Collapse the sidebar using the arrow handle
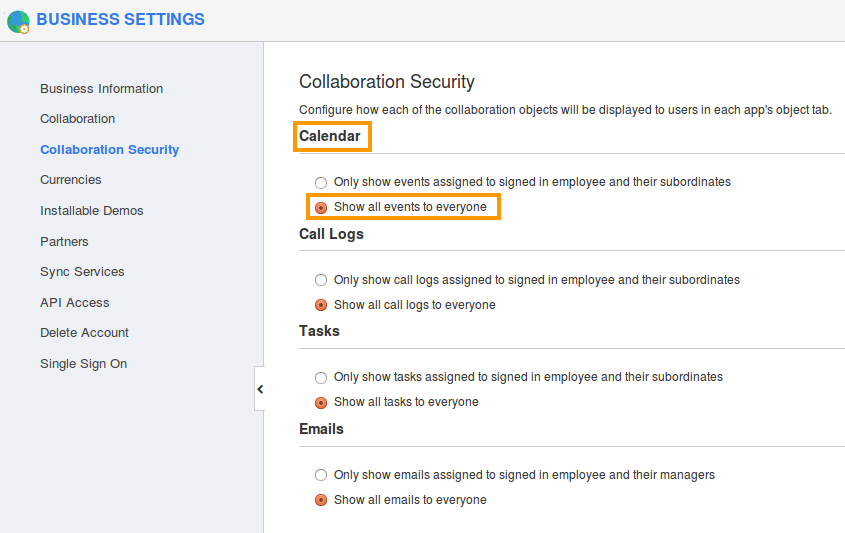The image size is (845, 533). click(260, 389)
